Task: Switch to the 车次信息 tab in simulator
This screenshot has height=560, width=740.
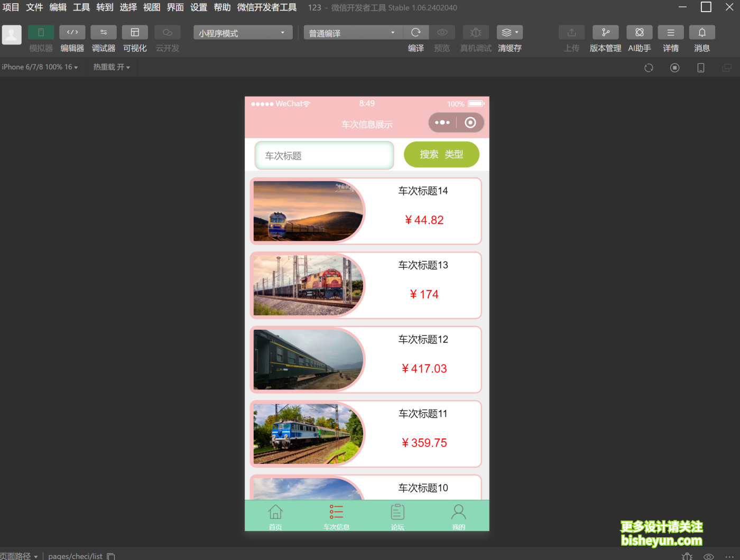Action: pos(336,516)
